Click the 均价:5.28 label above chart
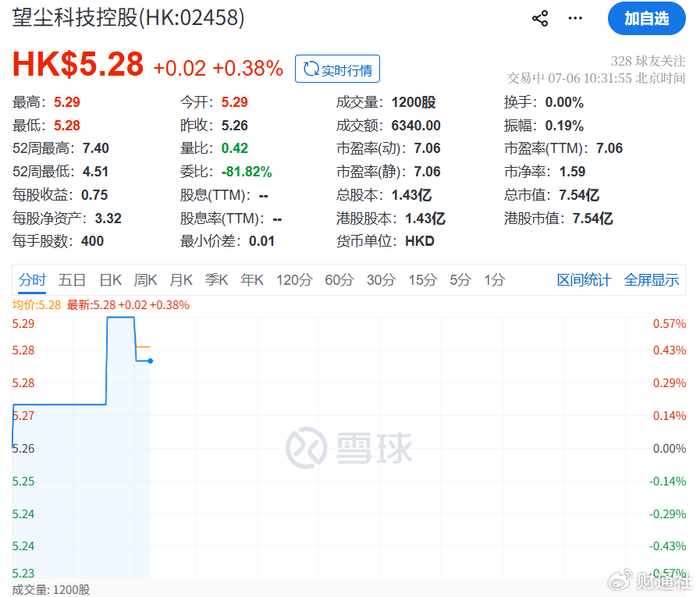Viewport: 700px width, 597px height. [x=37, y=305]
